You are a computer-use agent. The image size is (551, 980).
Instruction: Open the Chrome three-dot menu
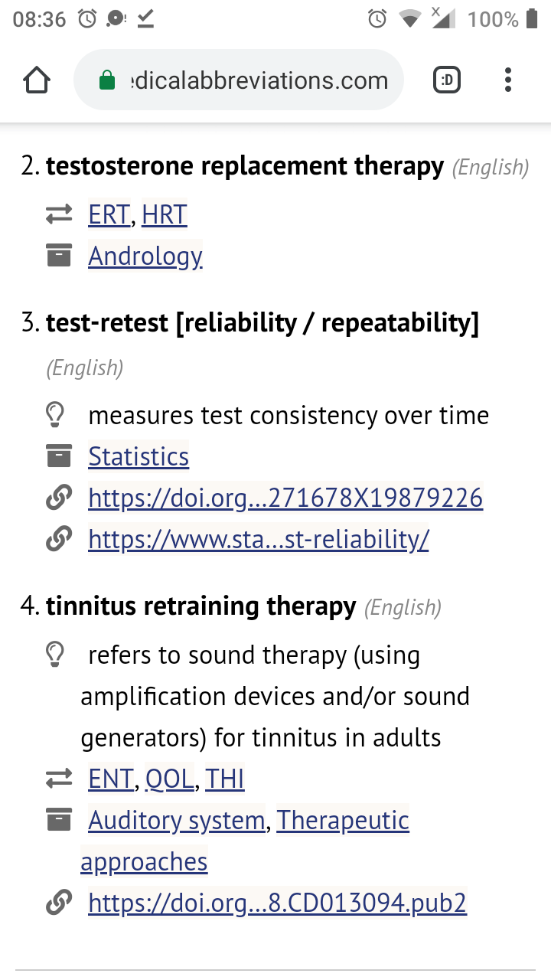point(508,80)
